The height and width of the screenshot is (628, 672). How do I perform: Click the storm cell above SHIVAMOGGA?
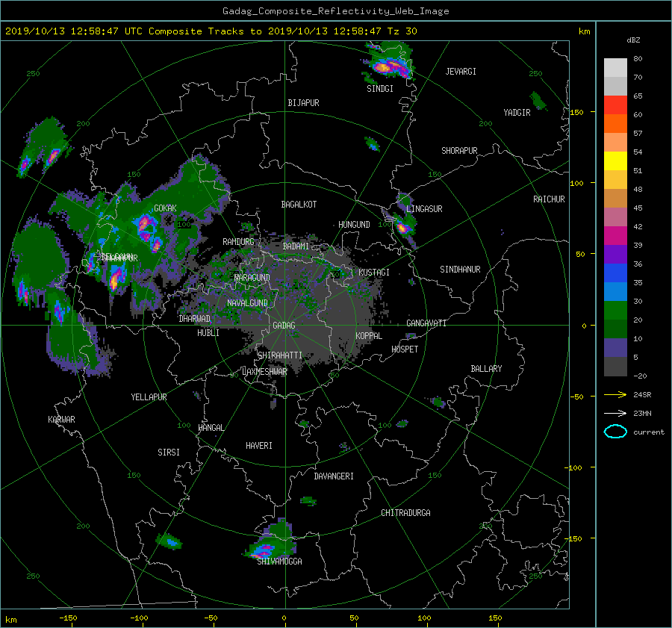coord(270,540)
